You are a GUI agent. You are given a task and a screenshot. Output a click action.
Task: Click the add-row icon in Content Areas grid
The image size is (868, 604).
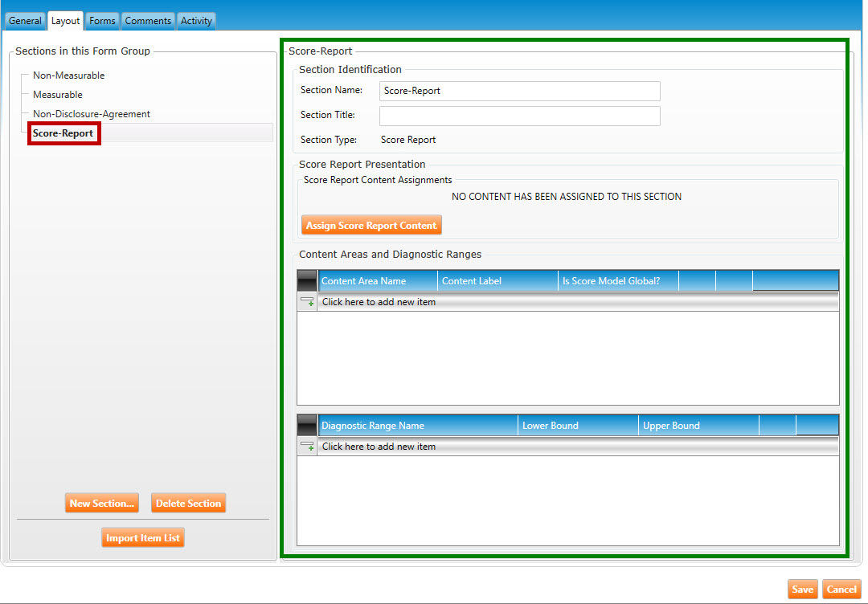click(307, 302)
